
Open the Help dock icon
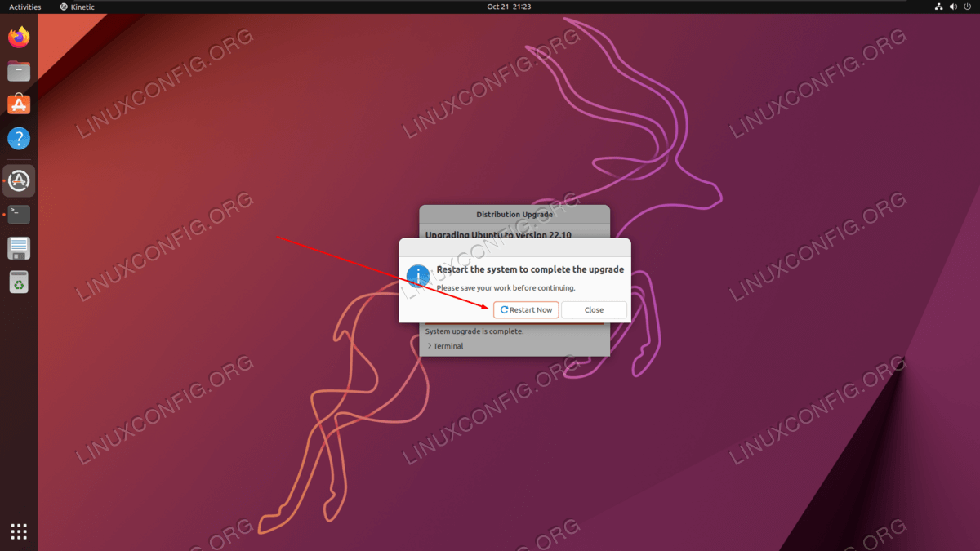coord(19,138)
